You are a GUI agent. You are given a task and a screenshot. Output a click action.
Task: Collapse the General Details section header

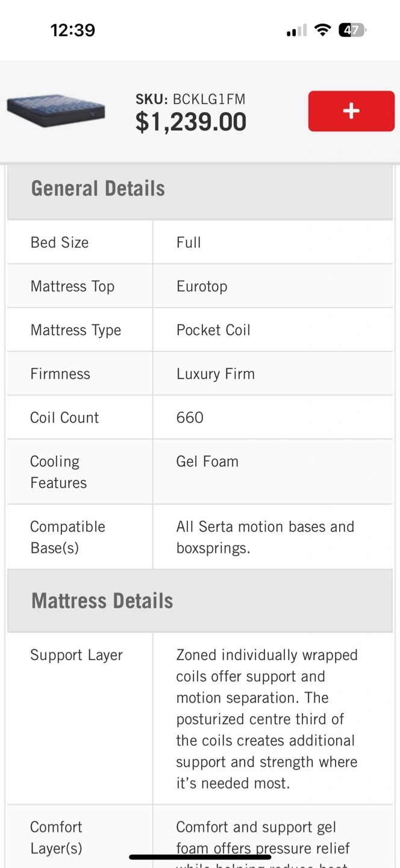coord(200,189)
